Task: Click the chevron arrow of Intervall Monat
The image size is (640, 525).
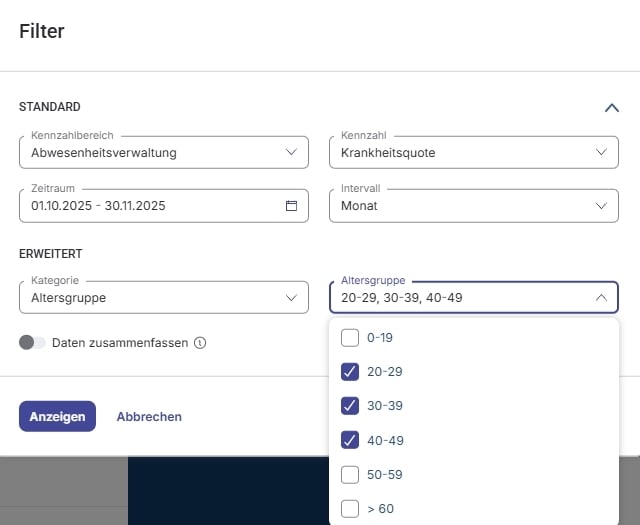Action: click(600, 206)
